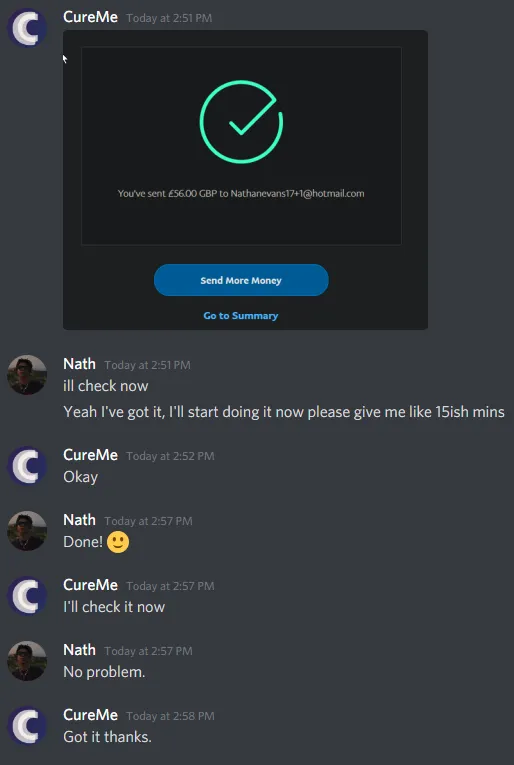The image size is (514, 765).
Task: Click the Nathanevans17 email text in the image
Action: tap(297, 193)
